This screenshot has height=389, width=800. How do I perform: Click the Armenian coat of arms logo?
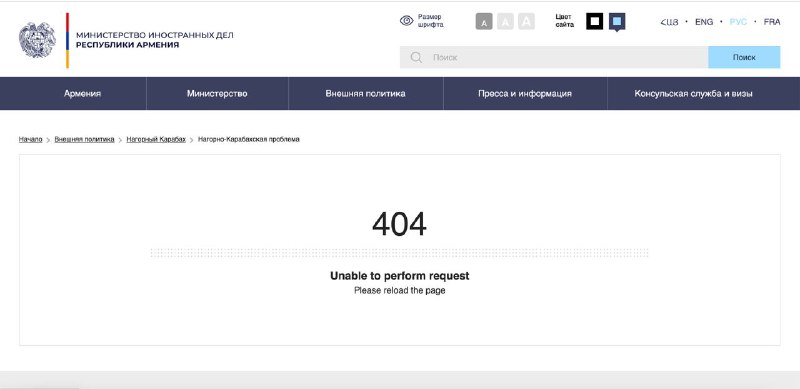point(37,40)
